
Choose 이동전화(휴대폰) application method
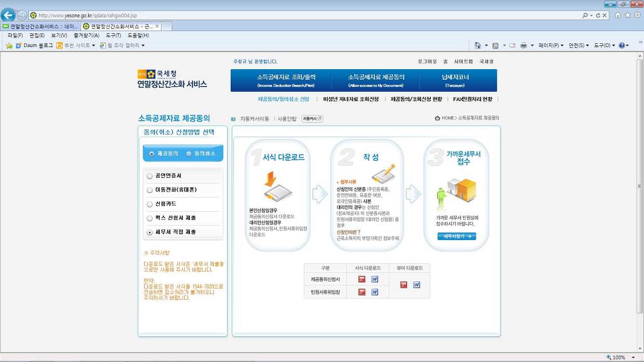(150, 190)
